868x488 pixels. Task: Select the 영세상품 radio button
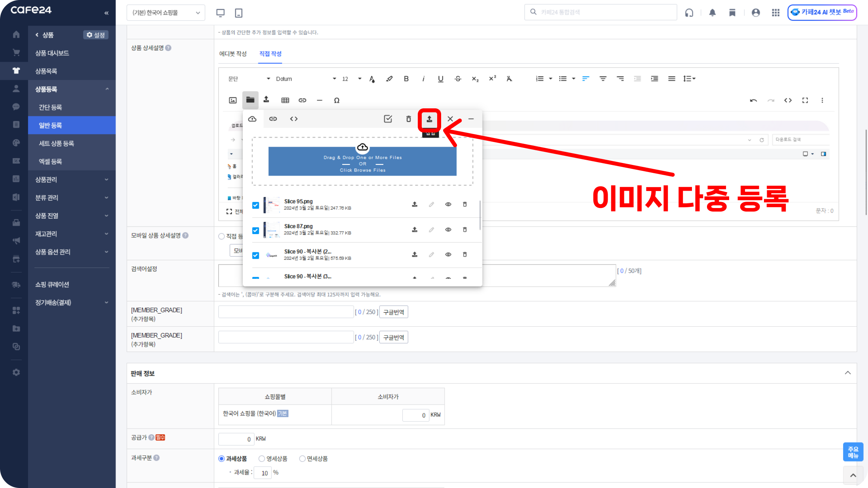click(262, 459)
